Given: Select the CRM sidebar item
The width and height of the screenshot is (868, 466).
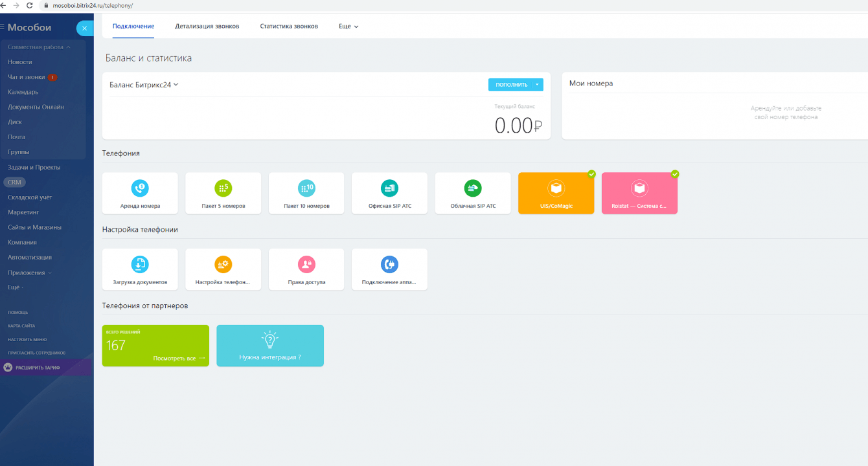Looking at the screenshot, I should coord(14,183).
